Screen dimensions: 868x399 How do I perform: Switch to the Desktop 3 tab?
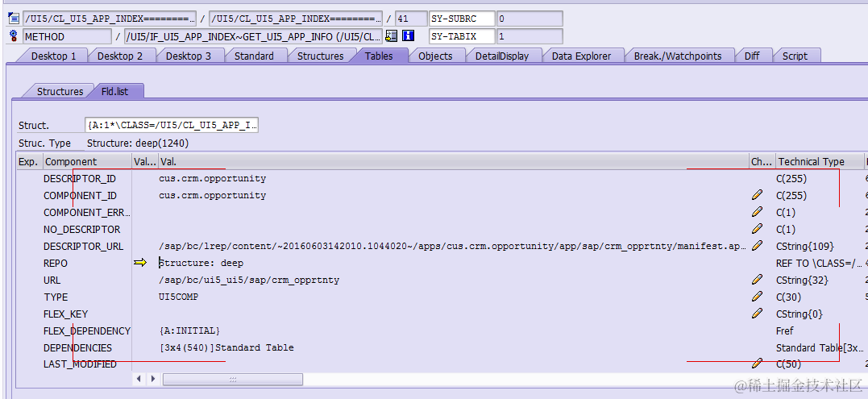pyautogui.click(x=189, y=56)
